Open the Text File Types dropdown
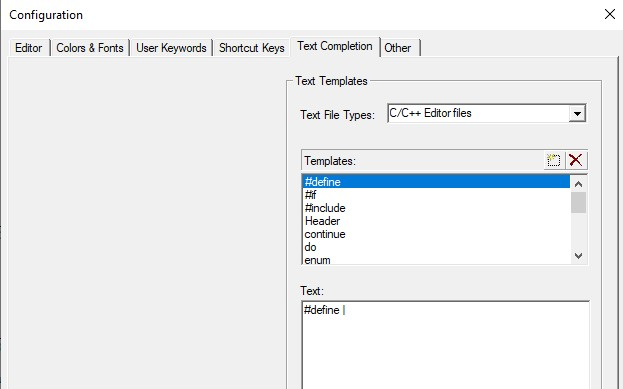 (x=577, y=114)
